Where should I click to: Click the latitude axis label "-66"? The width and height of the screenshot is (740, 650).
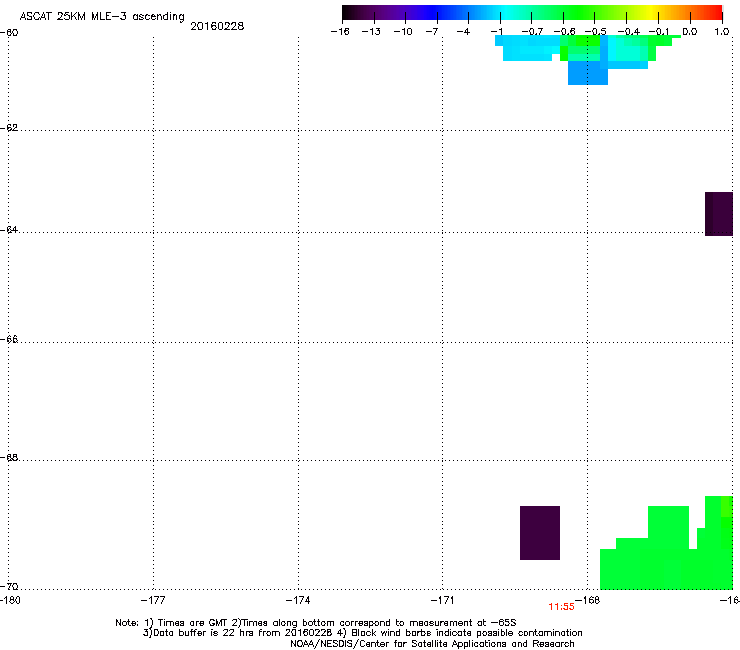(x=9, y=340)
